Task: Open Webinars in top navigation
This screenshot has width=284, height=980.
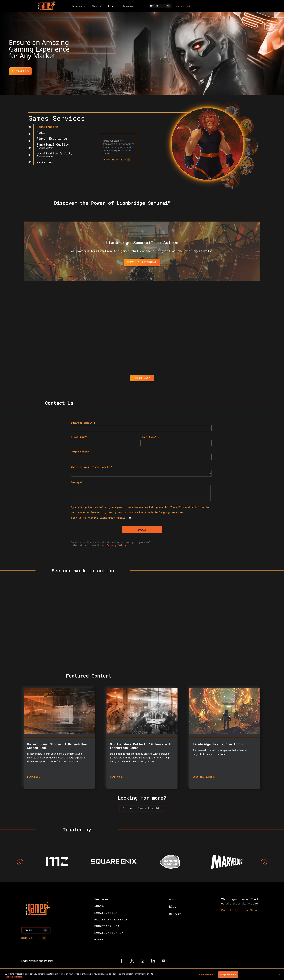Action: 128,6
